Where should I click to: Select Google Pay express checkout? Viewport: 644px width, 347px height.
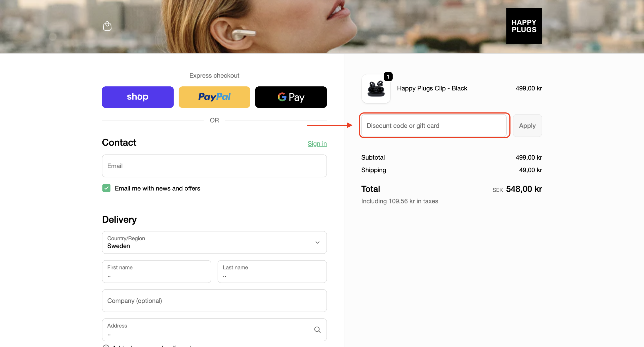[x=291, y=97]
